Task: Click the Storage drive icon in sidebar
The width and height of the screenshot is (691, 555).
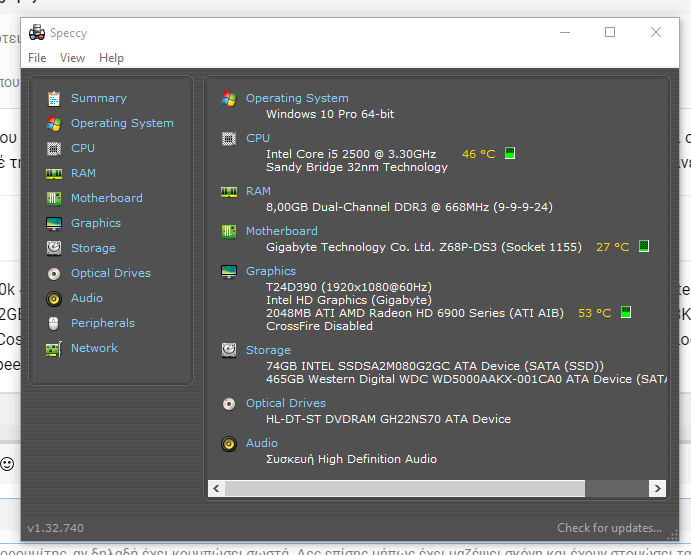Action: point(54,248)
